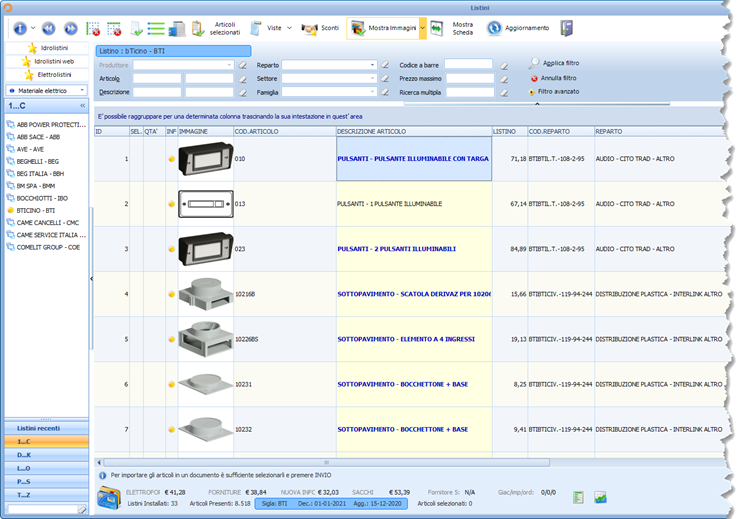Switch to the T...Z tab
This screenshot has width=741, height=519.
(46, 495)
